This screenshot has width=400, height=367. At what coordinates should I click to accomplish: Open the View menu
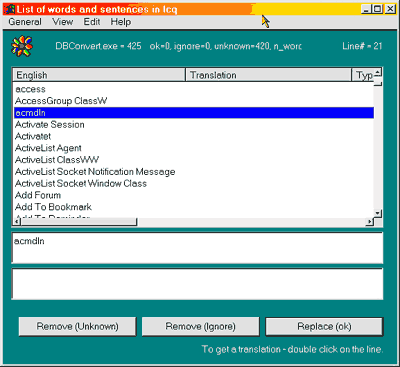[63, 22]
